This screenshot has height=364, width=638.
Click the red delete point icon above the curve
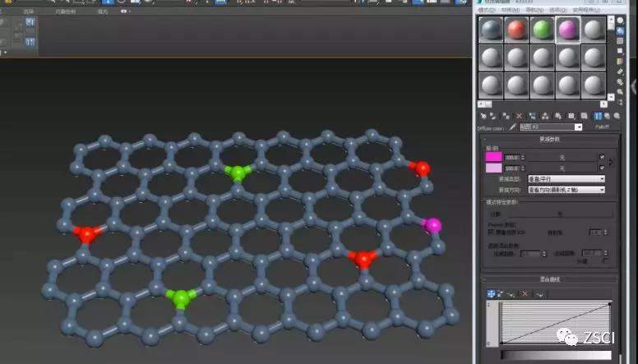525,293
